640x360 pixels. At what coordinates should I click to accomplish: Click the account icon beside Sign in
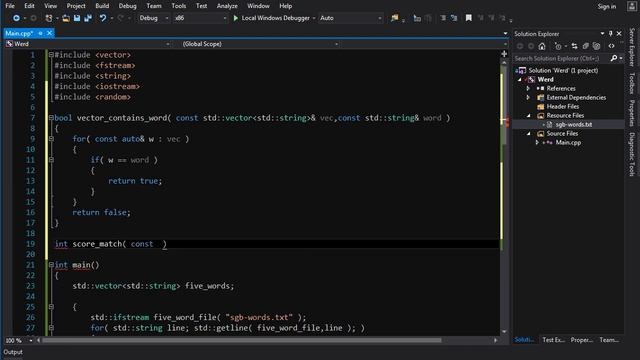pos(631,6)
